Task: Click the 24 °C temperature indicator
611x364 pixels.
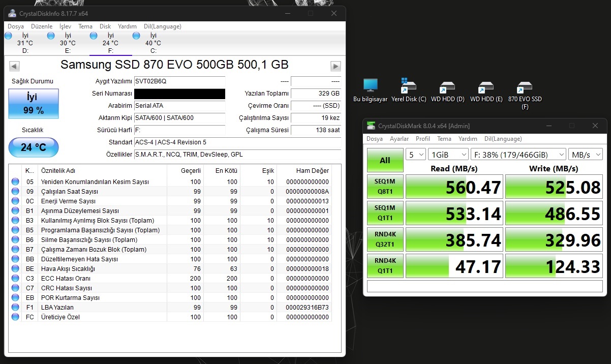Action: click(33, 147)
